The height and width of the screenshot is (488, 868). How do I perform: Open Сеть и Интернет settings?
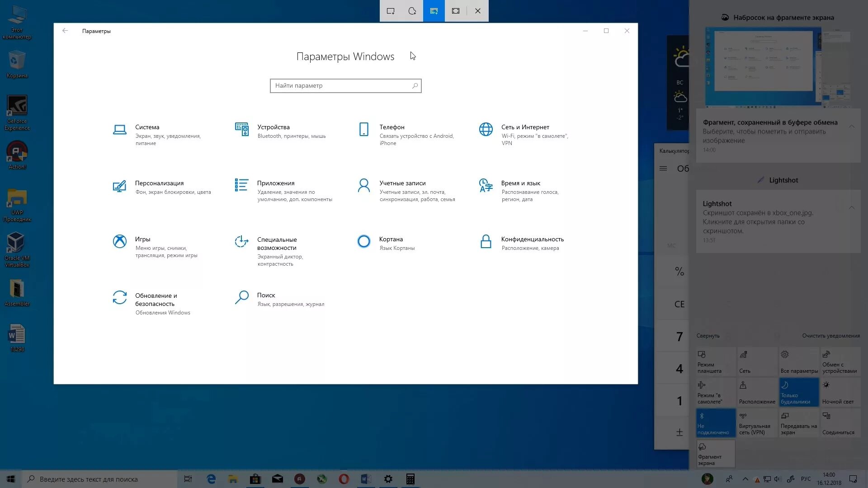[525, 128]
